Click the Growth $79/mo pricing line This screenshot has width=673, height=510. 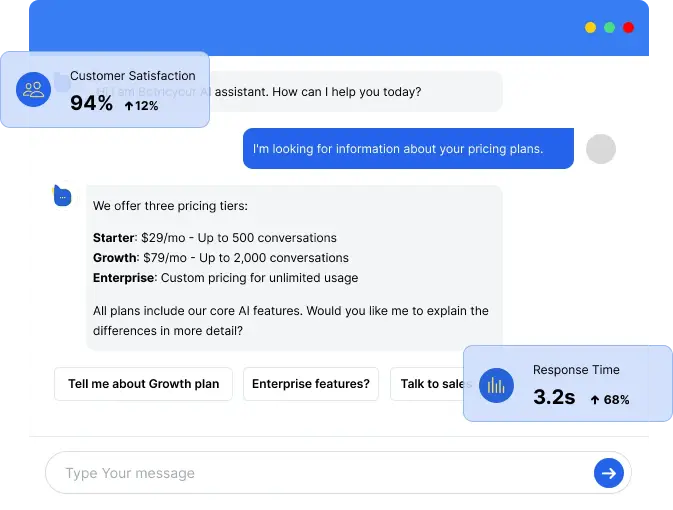221,258
